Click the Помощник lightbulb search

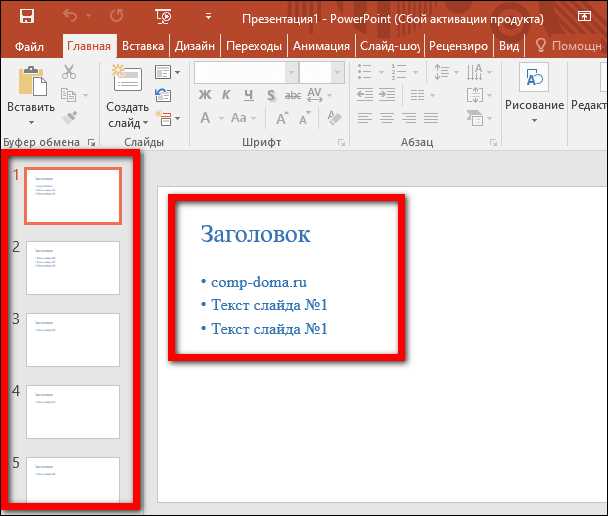[x=568, y=46]
